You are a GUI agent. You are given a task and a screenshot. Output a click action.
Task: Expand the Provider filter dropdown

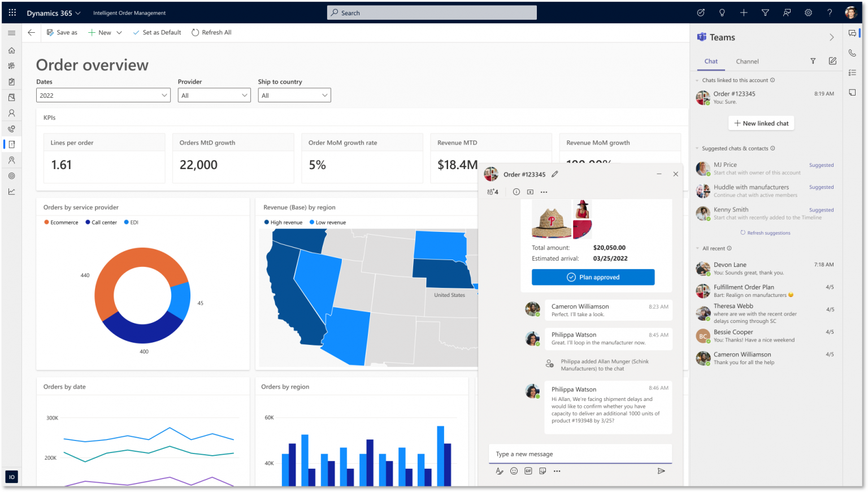[x=214, y=94]
